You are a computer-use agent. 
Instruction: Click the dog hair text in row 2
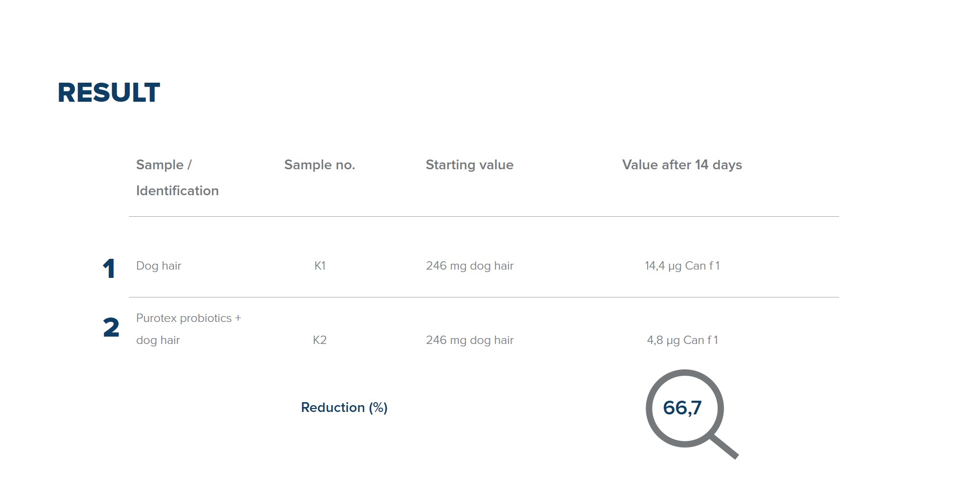pyautogui.click(x=158, y=340)
